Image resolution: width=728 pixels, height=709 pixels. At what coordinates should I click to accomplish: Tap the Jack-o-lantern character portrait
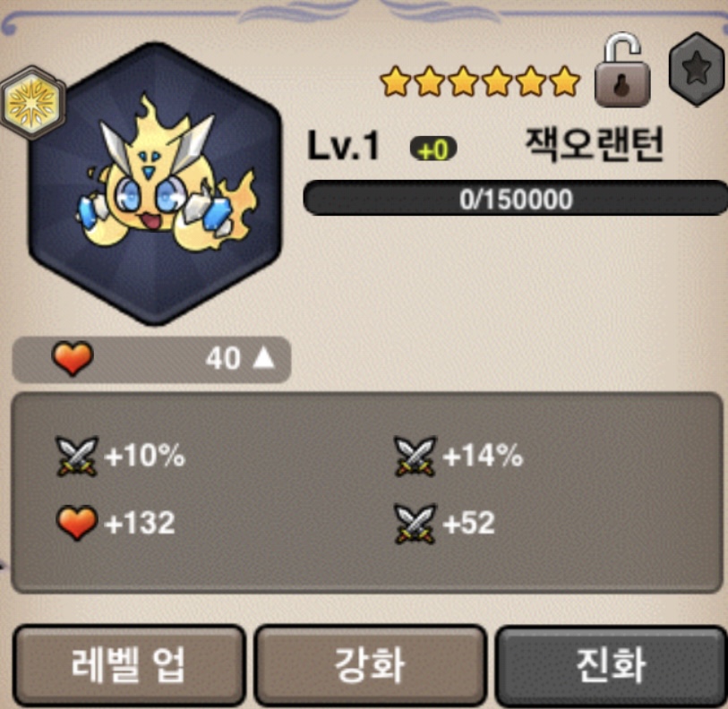[156, 184]
